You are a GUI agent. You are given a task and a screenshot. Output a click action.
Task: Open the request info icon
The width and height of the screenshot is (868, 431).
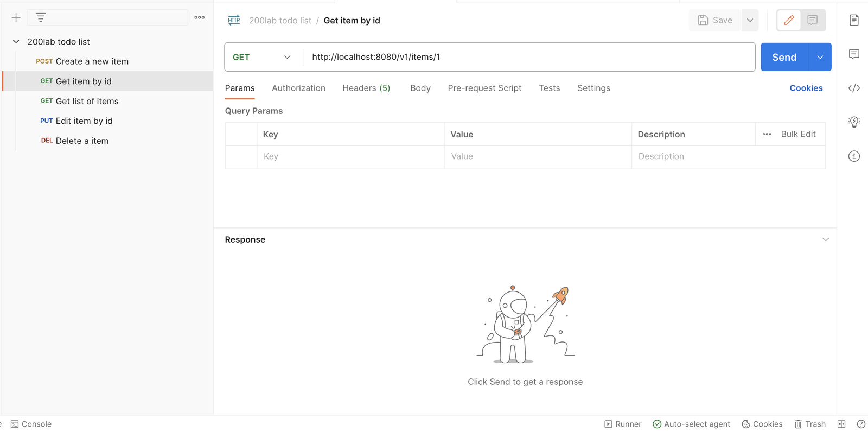point(854,156)
